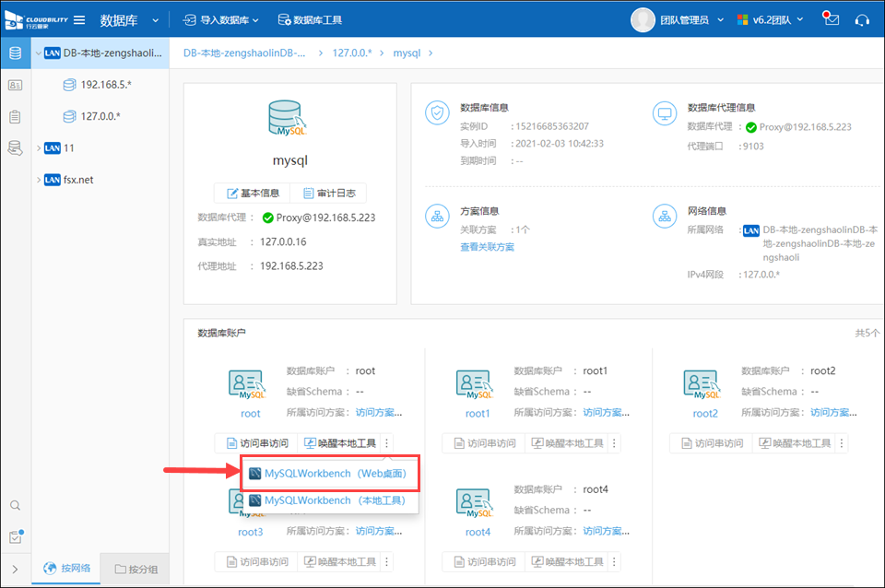
Task: Expand the fsx.net tree node
Action: [38, 180]
